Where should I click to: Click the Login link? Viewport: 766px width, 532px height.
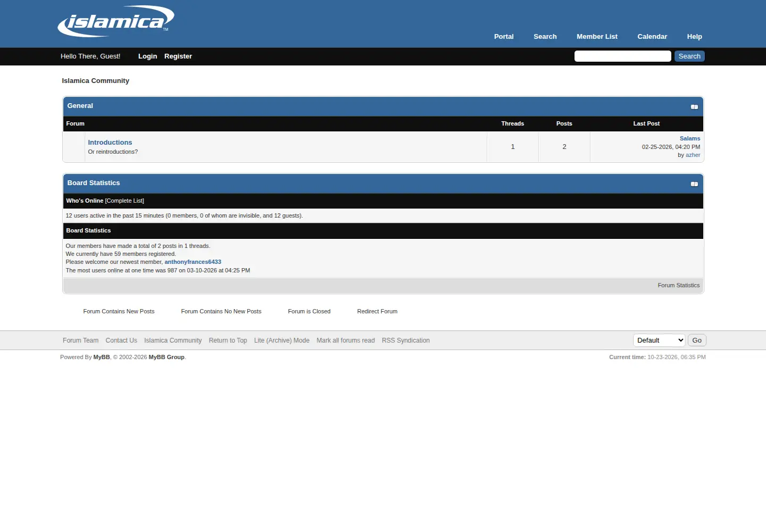[x=147, y=56]
